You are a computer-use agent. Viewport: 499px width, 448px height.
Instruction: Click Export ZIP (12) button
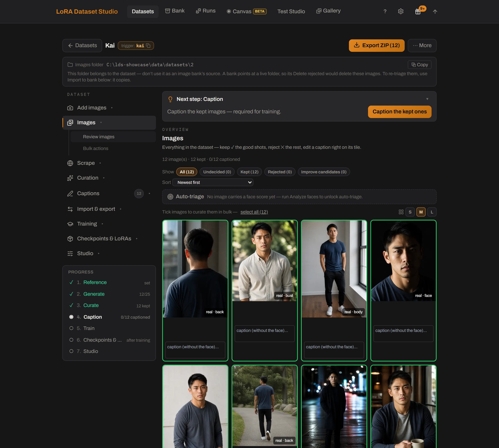click(376, 45)
